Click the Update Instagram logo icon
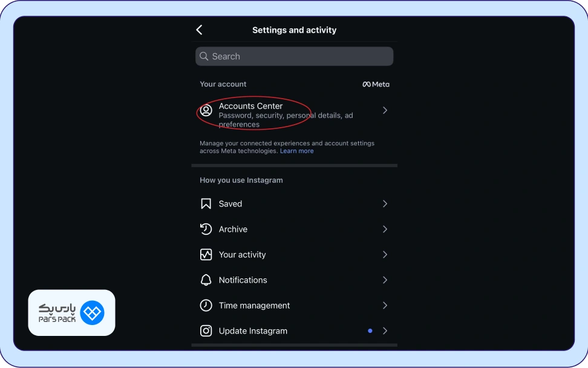This screenshot has height=368, width=588. coord(206,331)
